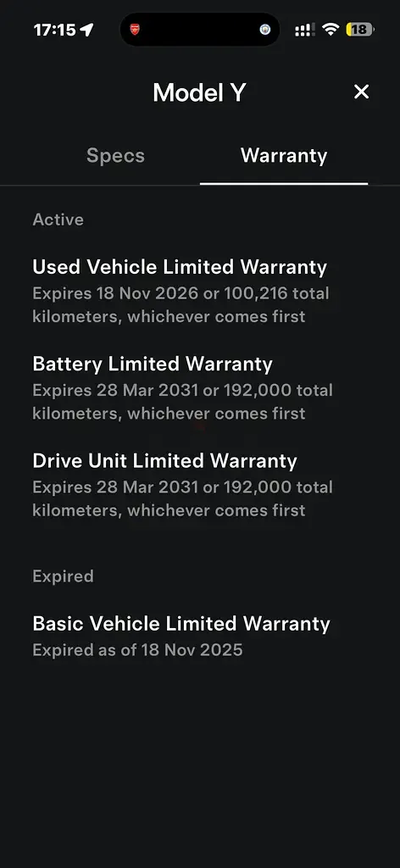
Task: Tap the blue club crest in Dynamic Island
Action: pyautogui.click(x=265, y=30)
